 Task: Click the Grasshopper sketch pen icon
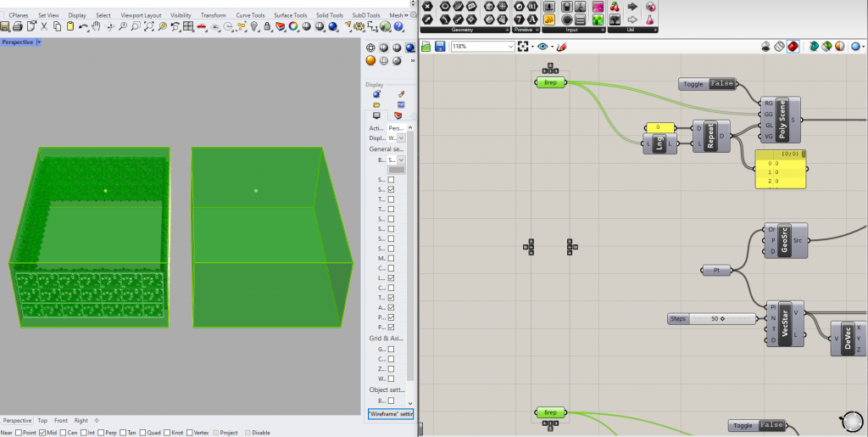562,47
